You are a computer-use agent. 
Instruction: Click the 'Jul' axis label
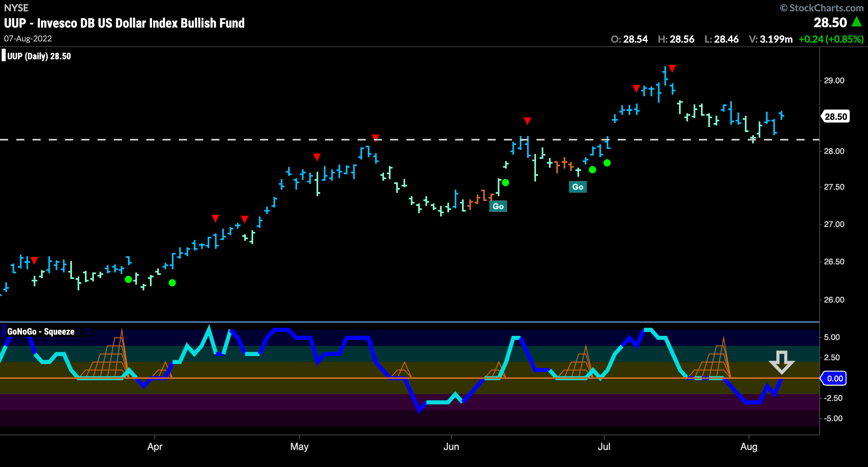[604, 447]
